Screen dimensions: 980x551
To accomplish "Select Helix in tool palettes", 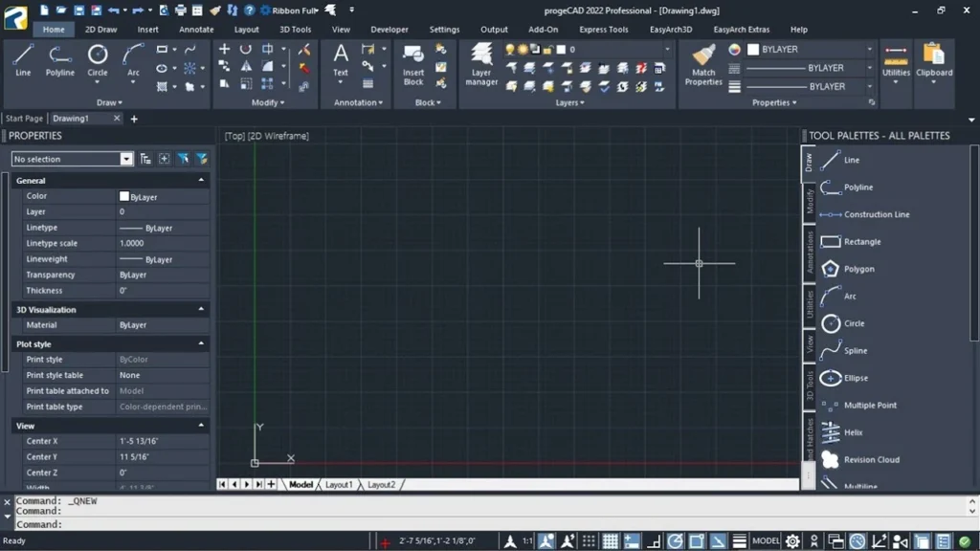I will coord(841,432).
